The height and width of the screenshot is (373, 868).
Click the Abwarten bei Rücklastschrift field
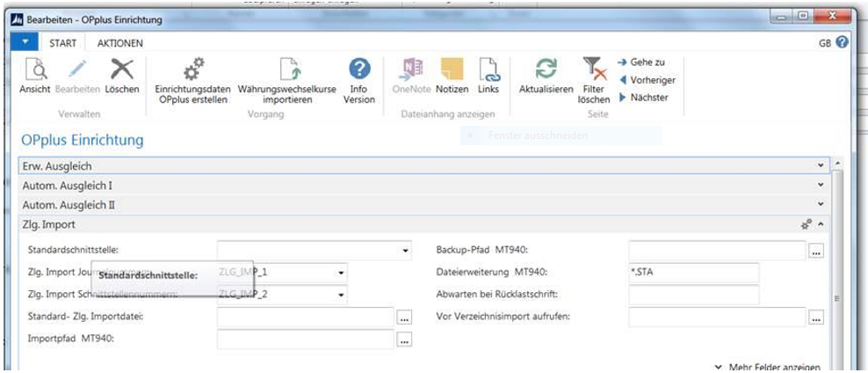[694, 295]
